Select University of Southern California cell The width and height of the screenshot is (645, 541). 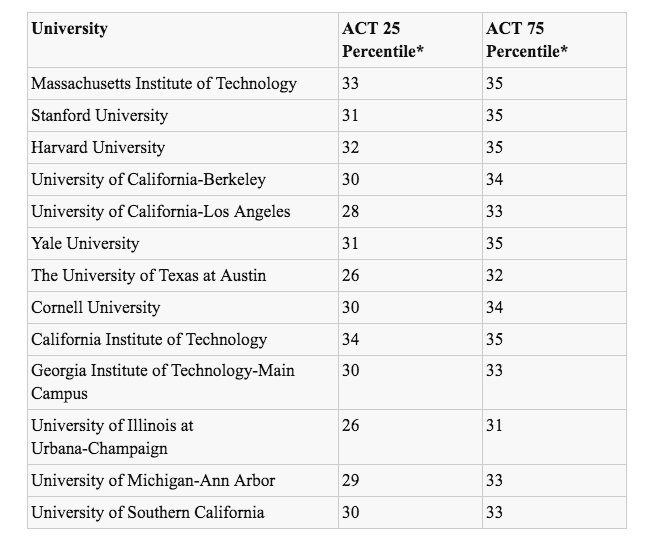coord(148,513)
